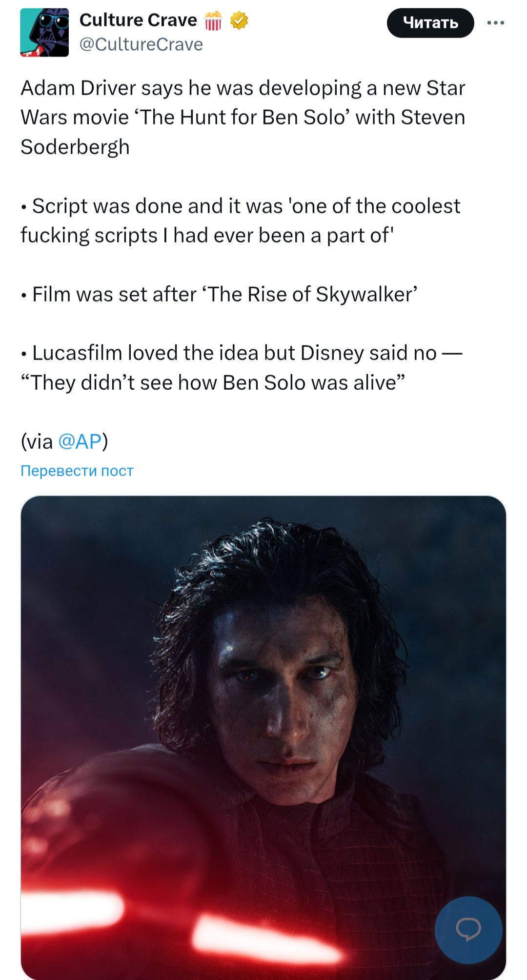Click the gold verified badge

pyautogui.click(x=239, y=20)
